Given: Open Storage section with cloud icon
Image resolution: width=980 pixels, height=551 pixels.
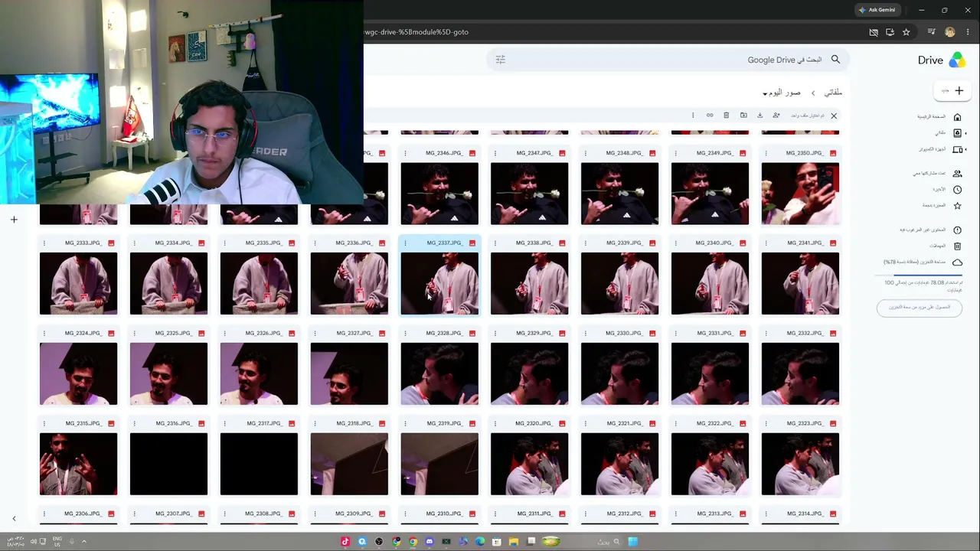Looking at the screenshot, I should click(x=923, y=262).
